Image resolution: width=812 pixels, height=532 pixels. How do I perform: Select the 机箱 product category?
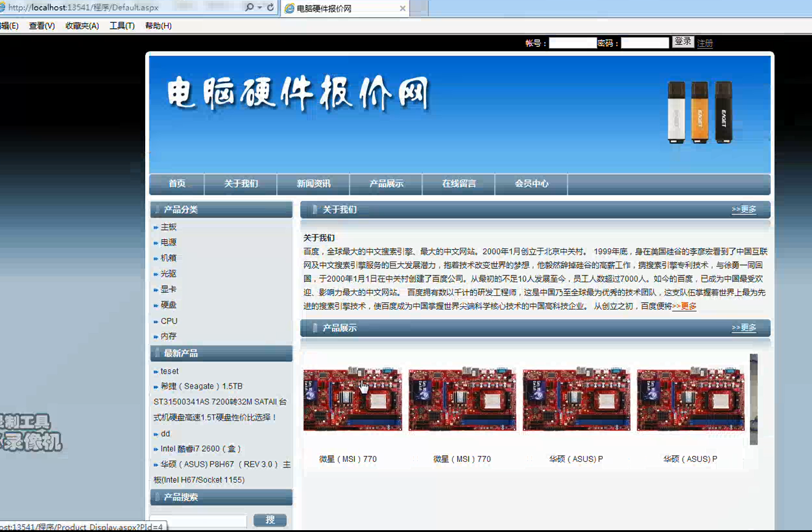169,258
